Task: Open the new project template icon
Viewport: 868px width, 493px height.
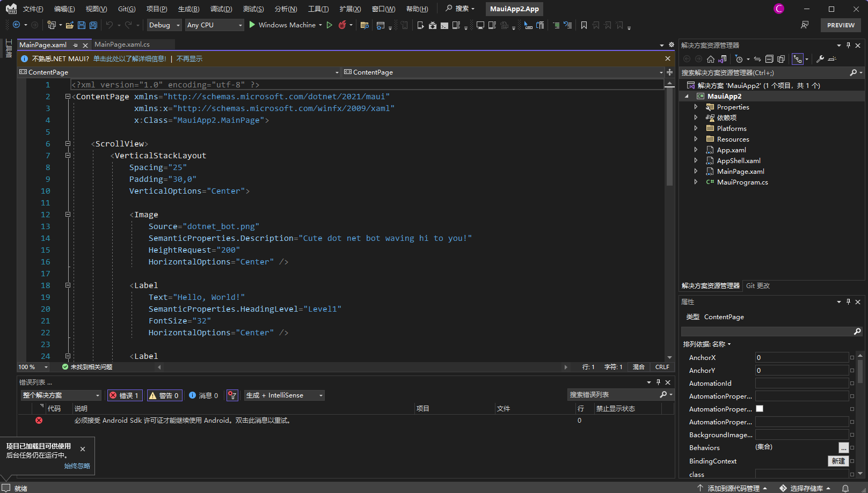Action: (x=52, y=25)
